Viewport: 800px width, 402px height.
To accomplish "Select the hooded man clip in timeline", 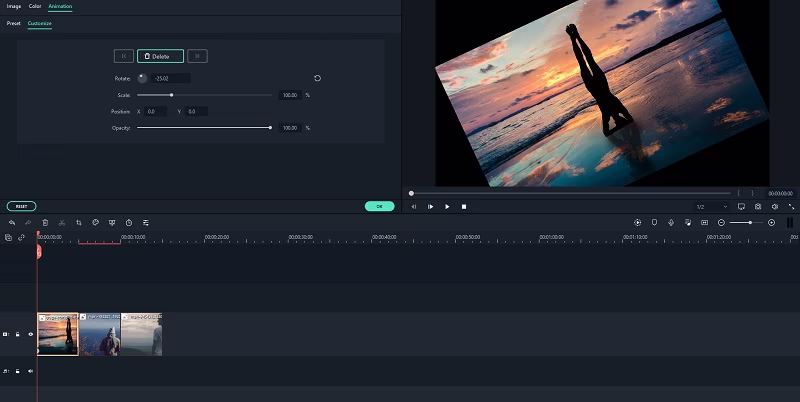I will pos(99,334).
